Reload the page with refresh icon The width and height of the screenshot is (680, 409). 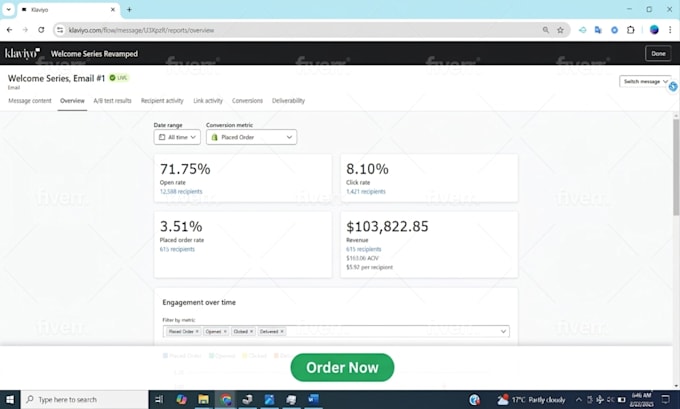click(41, 30)
